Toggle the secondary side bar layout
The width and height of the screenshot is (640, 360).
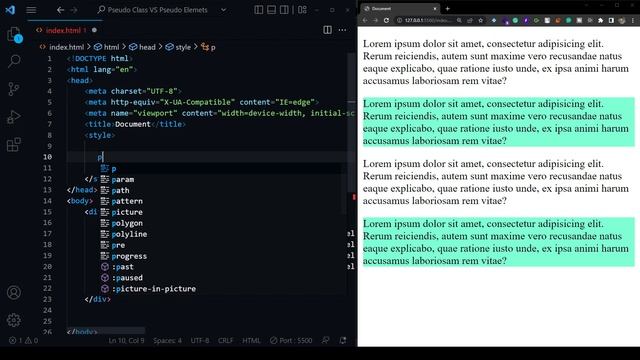coord(284,10)
